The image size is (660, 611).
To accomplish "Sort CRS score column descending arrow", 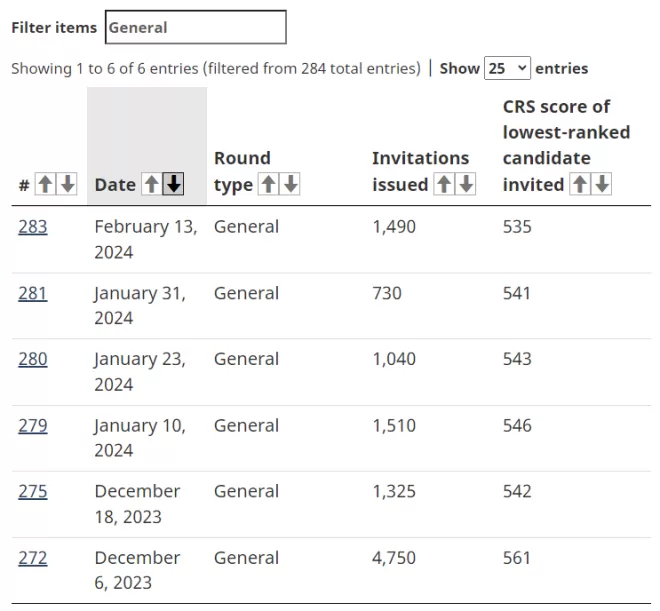I will pos(602,184).
